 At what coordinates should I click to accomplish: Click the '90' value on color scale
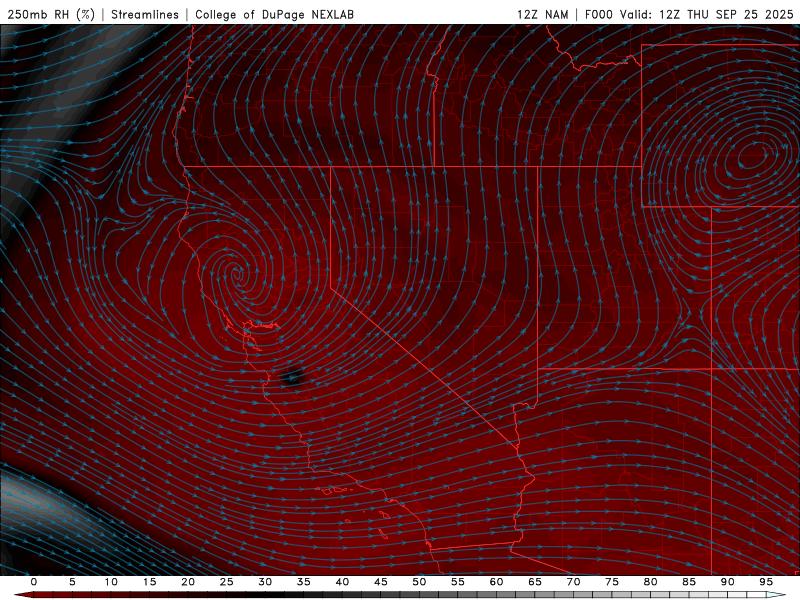[727, 582]
